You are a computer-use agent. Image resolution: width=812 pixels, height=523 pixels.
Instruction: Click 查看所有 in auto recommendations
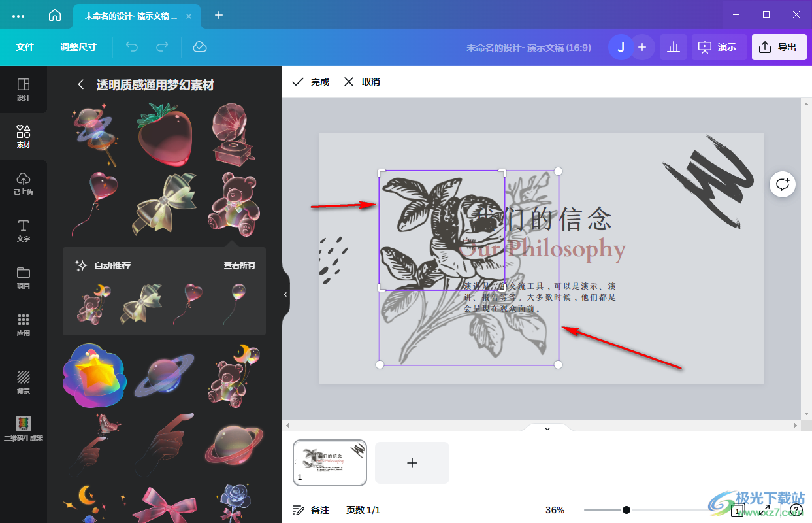tap(240, 265)
